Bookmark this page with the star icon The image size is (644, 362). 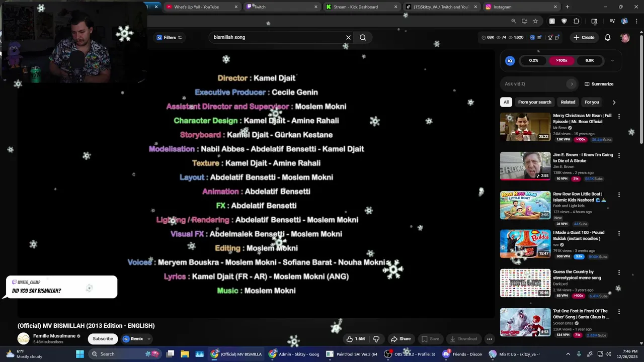pos(535,21)
